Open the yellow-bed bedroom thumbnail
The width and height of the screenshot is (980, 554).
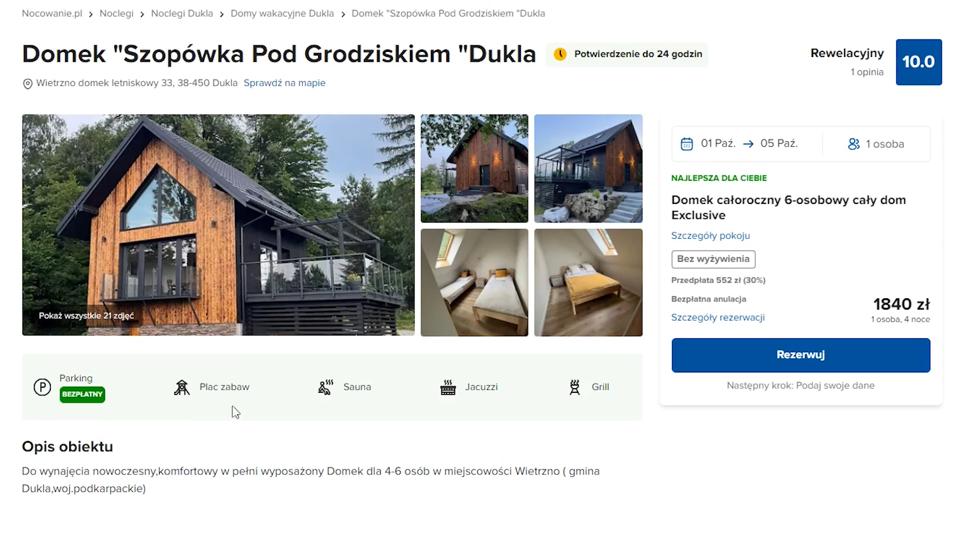pyautogui.click(x=588, y=282)
